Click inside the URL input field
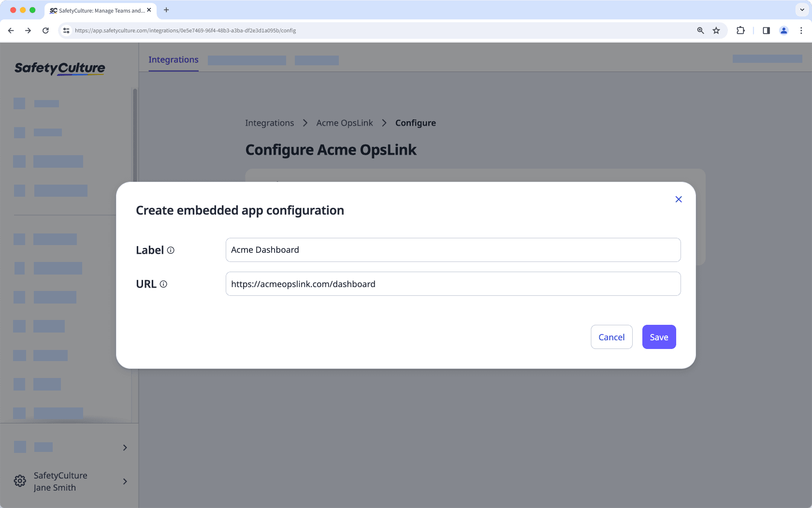Image resolution: width=812 pixels, height=508 pixels. point(452,284)
